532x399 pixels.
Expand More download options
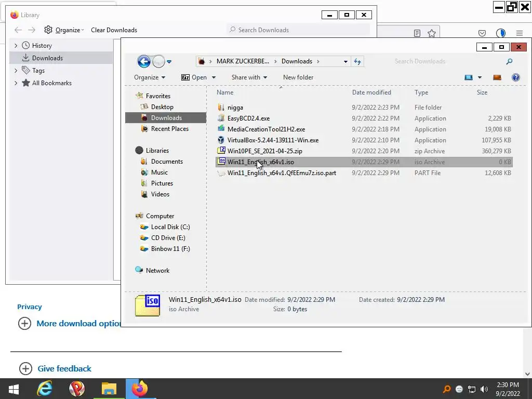24,323
